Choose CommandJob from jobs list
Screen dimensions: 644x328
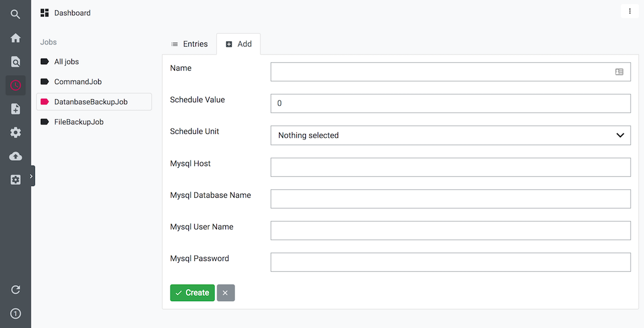coord(78,82)
